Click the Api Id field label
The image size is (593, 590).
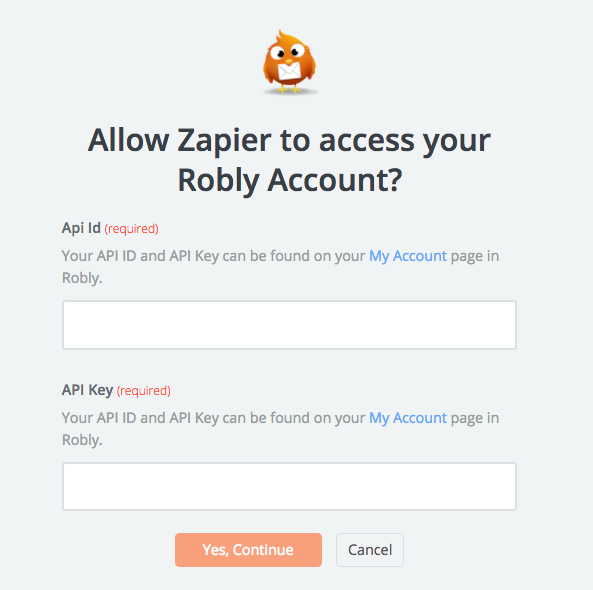click(81, 228)
